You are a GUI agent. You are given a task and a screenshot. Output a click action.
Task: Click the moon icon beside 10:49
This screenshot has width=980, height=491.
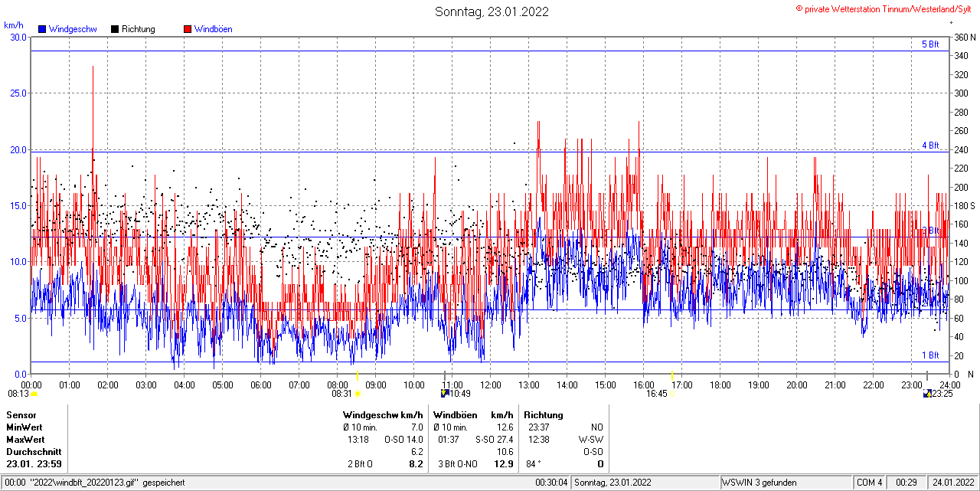(445, 394)
